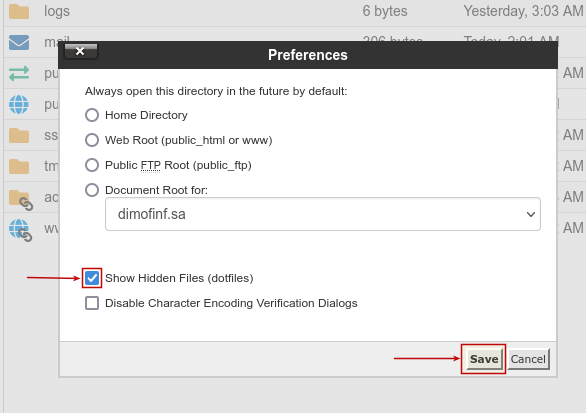Select Document Root for radio button

click(x=92, y=190)
